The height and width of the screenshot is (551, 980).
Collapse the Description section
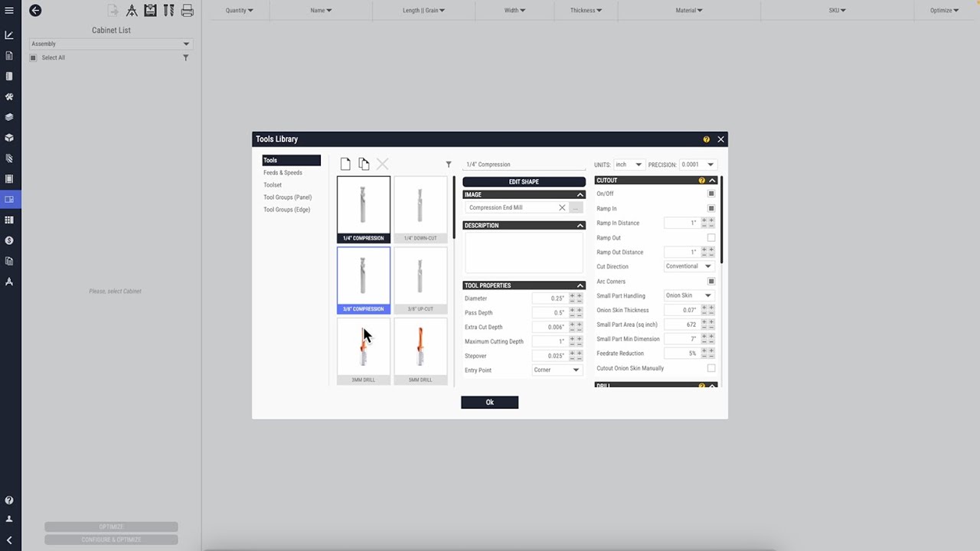[x=580, y=226]
